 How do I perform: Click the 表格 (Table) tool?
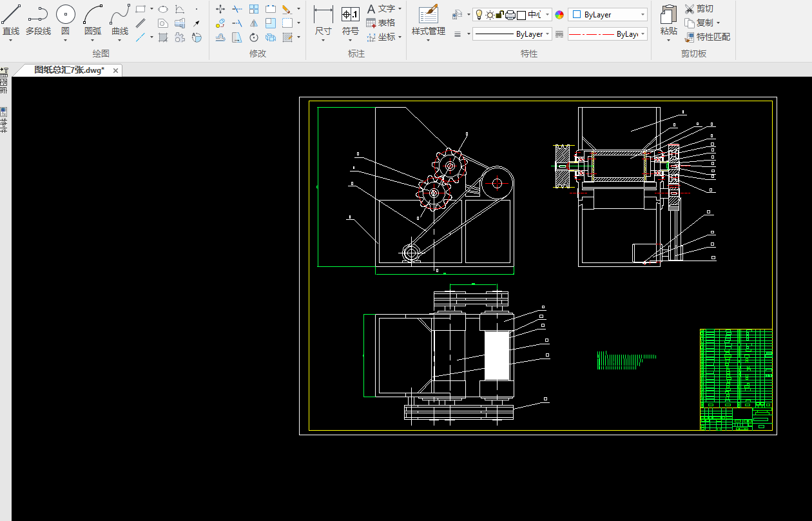381,23
